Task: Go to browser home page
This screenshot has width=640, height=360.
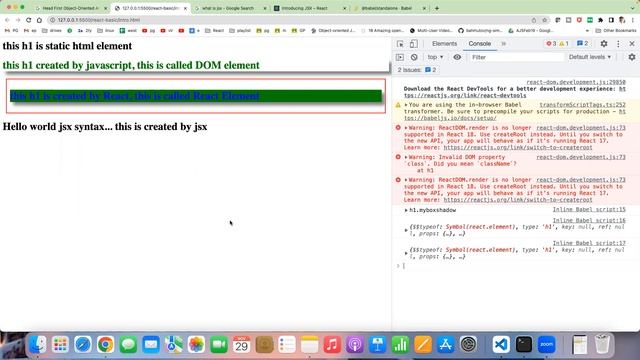Action: [x=39, y=20]
